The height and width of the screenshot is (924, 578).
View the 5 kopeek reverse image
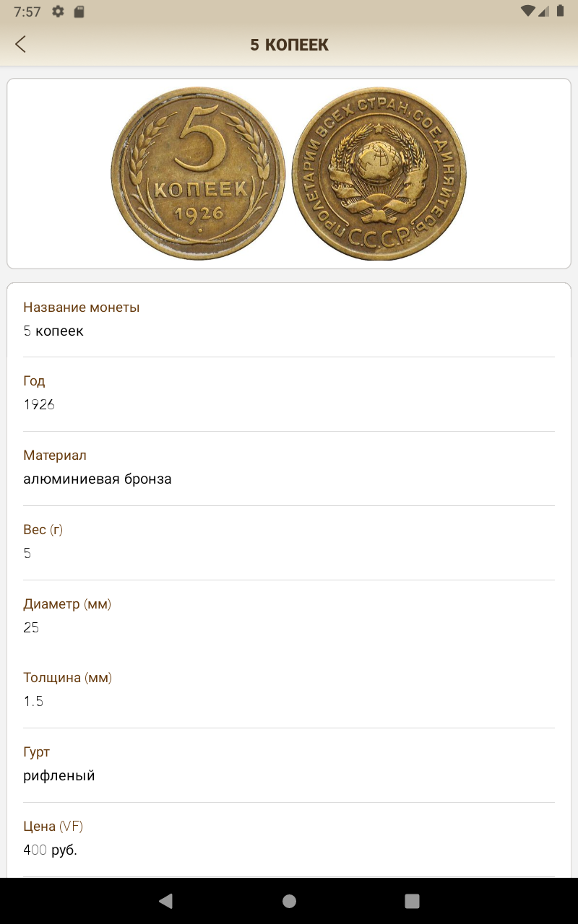(198, 174)
